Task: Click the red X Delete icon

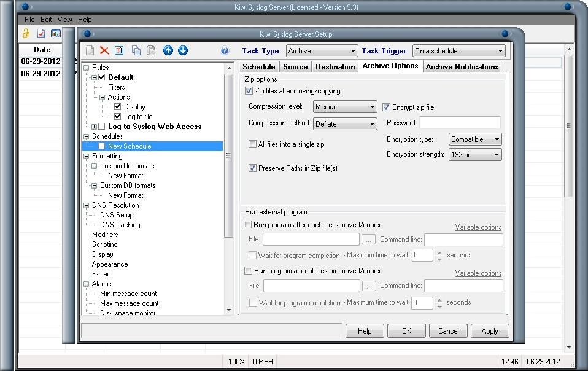Action: pos(104,51)
